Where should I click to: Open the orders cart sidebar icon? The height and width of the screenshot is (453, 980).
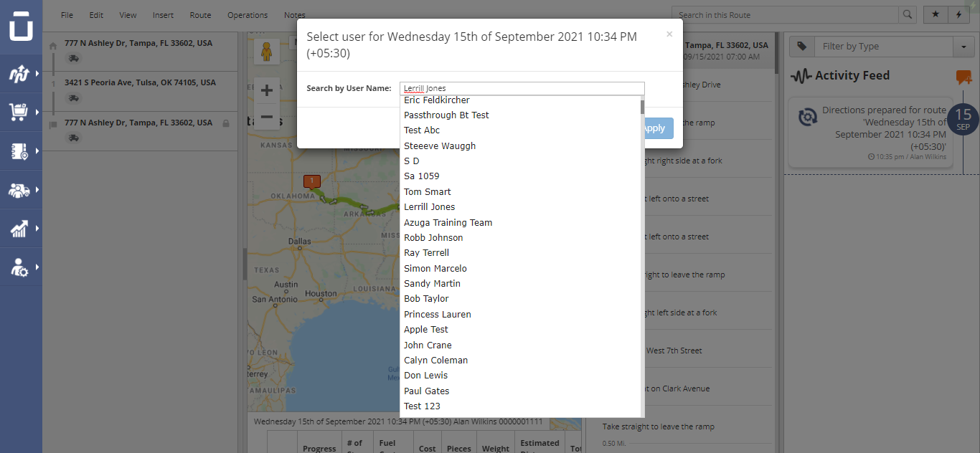tap(18, 112)
